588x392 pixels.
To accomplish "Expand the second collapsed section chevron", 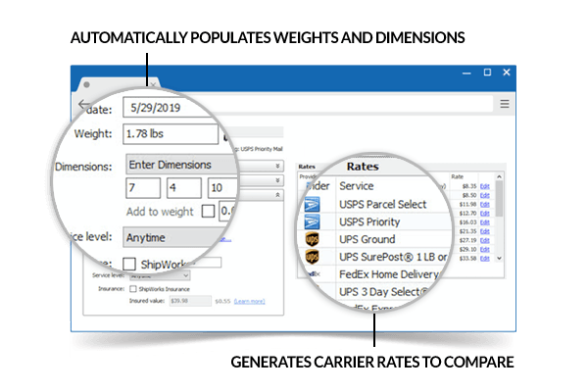I will 277,180.
